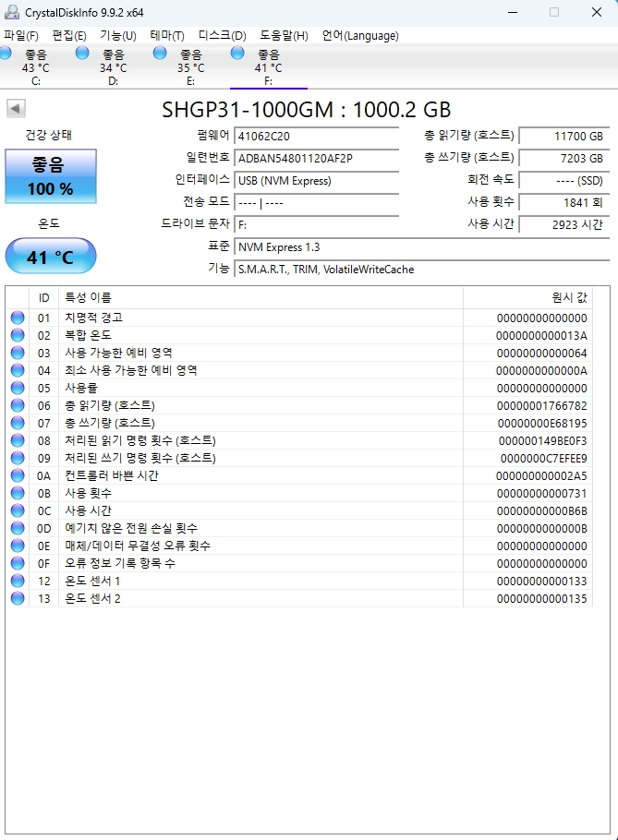Click status orb of 0A 컨트롤러 바쁜 시간
This screenshot has width=618, height=840.
coord(18,475)
